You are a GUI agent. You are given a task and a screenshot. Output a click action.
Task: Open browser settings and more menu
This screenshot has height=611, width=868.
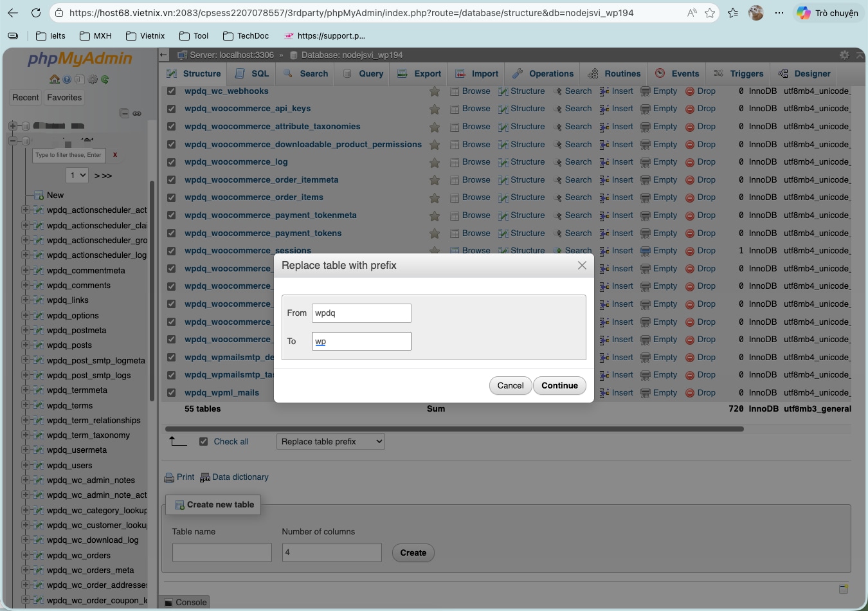pyautogui.click(x=779, y=13)
